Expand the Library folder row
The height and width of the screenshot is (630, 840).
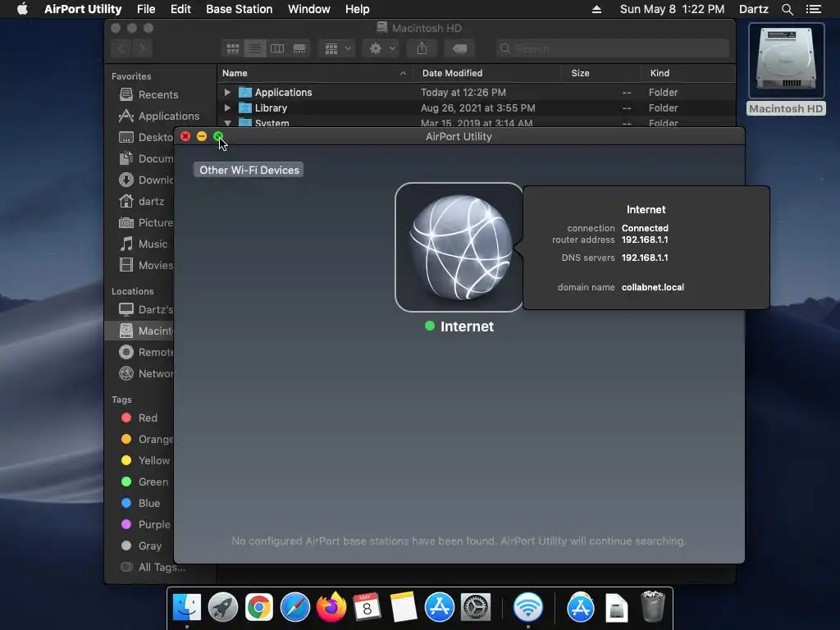227,107
